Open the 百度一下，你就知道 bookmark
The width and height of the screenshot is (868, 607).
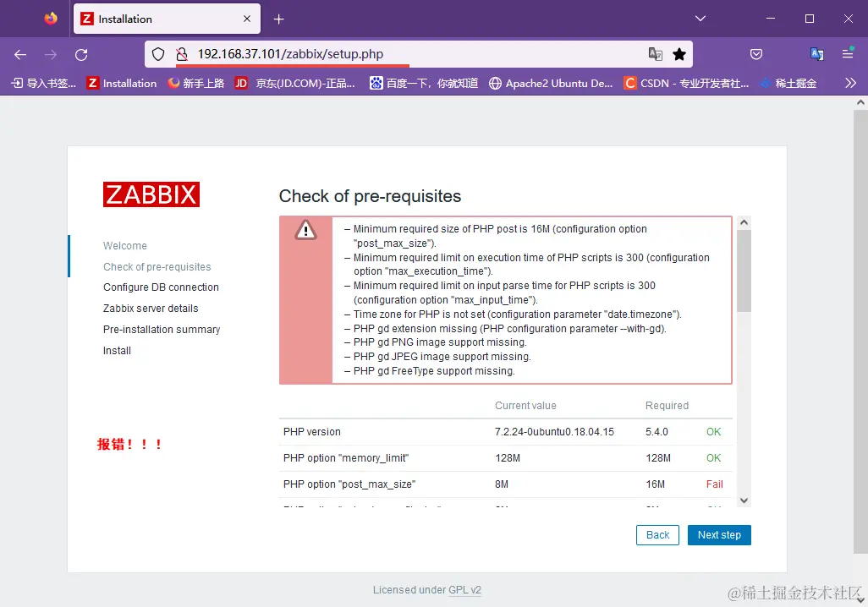point(424,83)
